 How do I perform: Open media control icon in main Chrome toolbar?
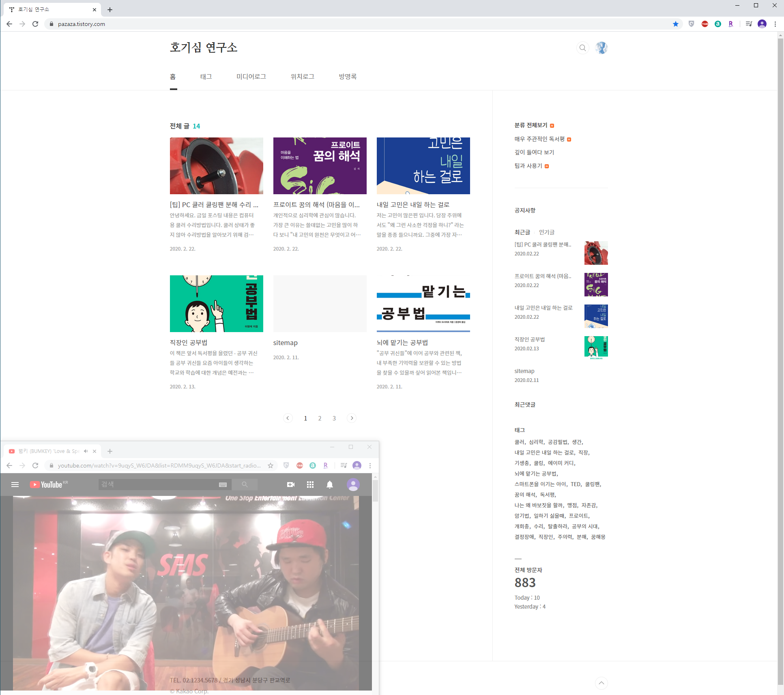(x=749, y=24)
